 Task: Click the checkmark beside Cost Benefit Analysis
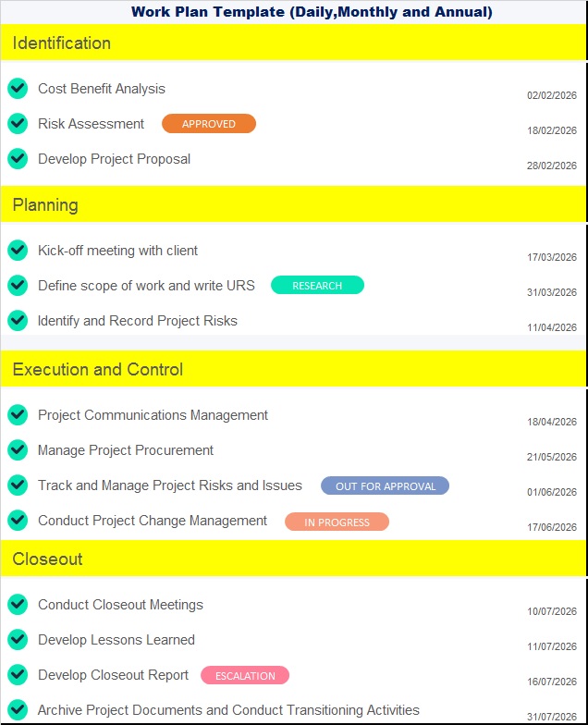coord(18,89)
